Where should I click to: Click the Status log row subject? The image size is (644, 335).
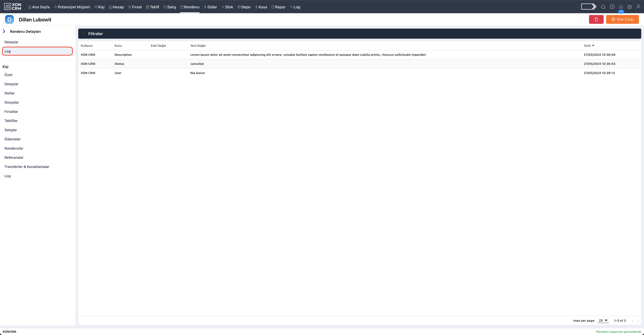119,64
